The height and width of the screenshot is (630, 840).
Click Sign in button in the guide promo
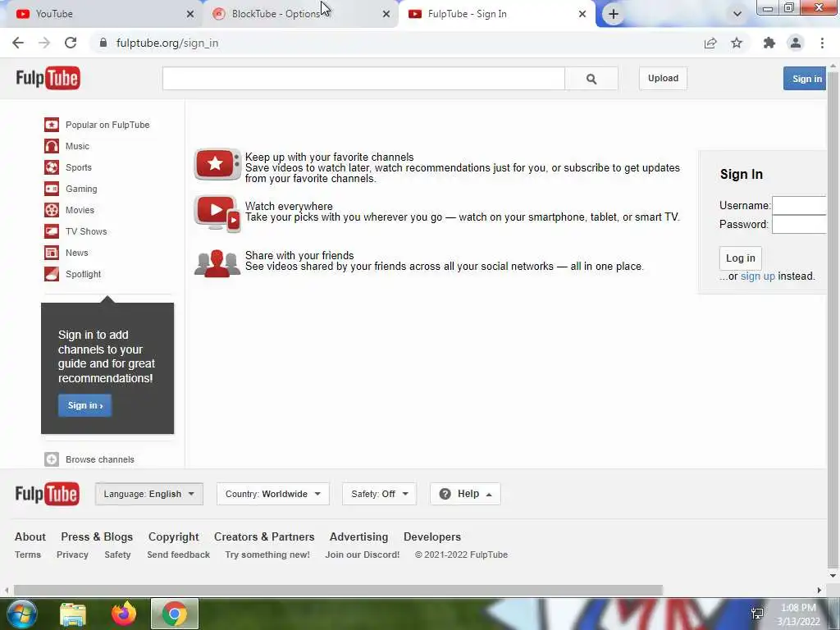tap(85, 405)
